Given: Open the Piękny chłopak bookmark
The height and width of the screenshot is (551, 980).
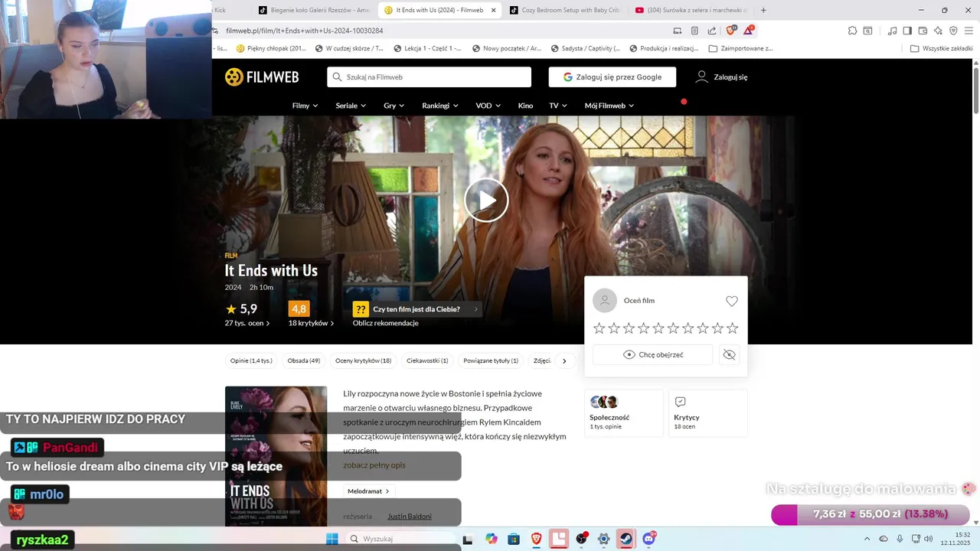Looking at the screenshot, I should (x=271, y=48).
